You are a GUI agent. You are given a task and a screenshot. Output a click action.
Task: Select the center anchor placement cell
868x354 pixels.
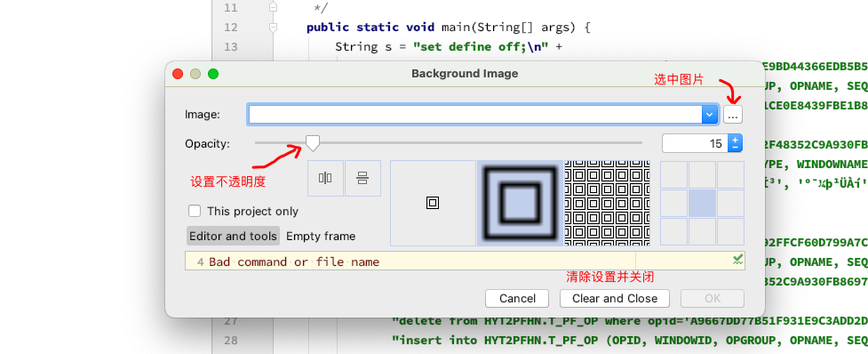pyautogui.click(x=703, y=204)
